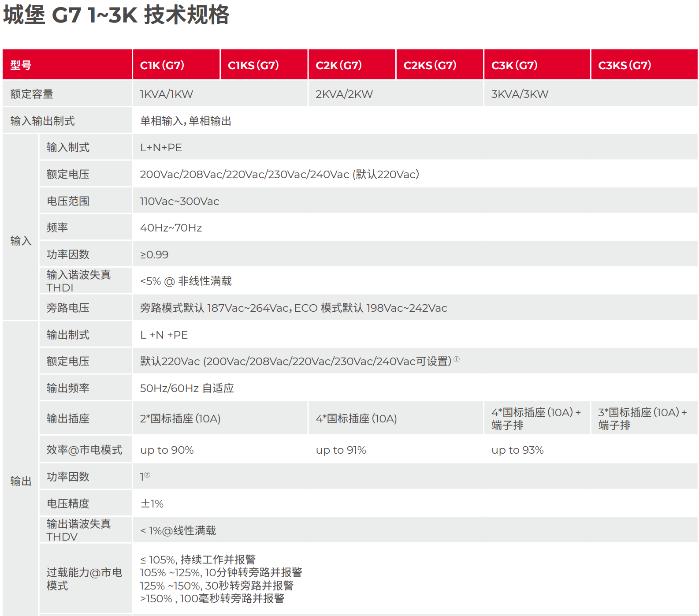Click the C2K (G7) column header
699x616 pixels.
point(338,65)
